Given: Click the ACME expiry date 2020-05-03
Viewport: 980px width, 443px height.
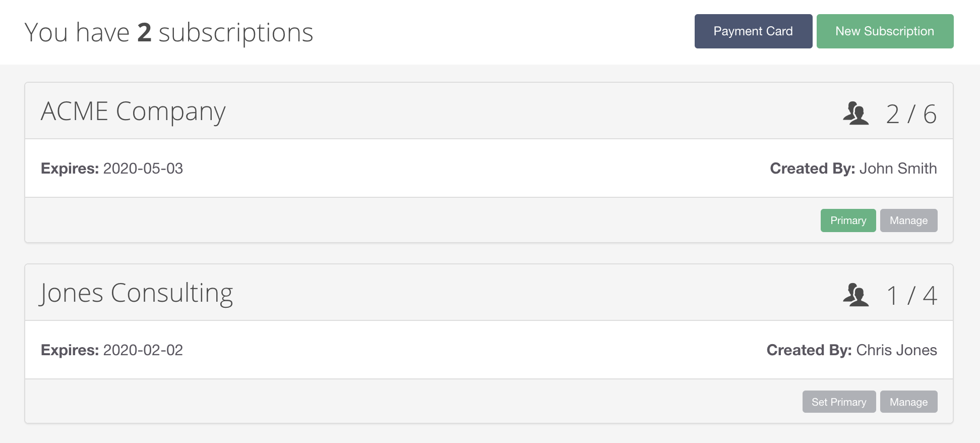Looking at the screenshot, I should pos(143,169).
